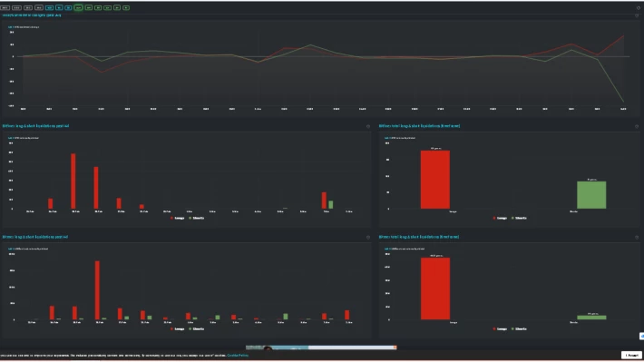Click the I Accept cookie button

631,355
